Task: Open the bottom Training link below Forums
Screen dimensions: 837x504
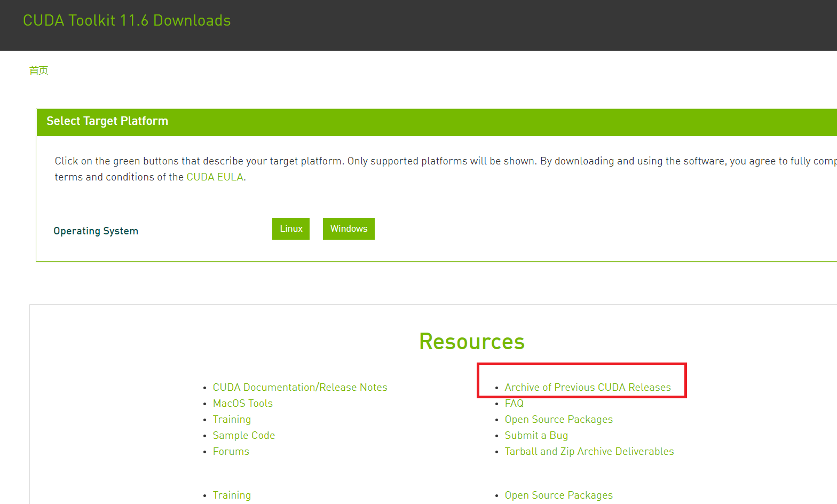Action: point(232,495)
